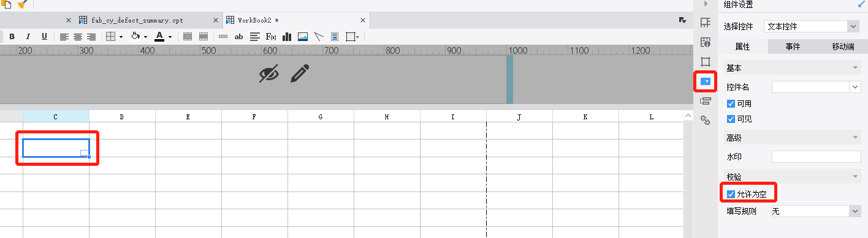This screenshot has height=238, width=868.
Task: Toggle underline formatting
Action: (44, 37)
